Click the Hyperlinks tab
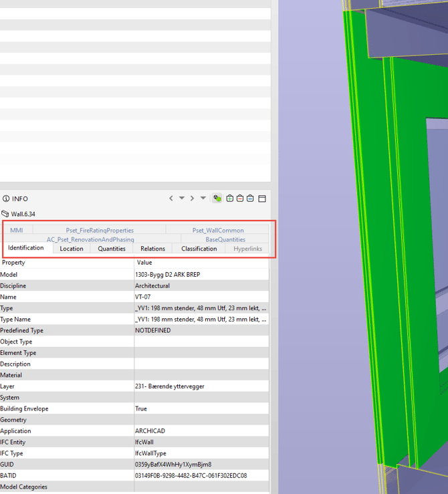This screenshot has width=448, height=494. point(247,249)
